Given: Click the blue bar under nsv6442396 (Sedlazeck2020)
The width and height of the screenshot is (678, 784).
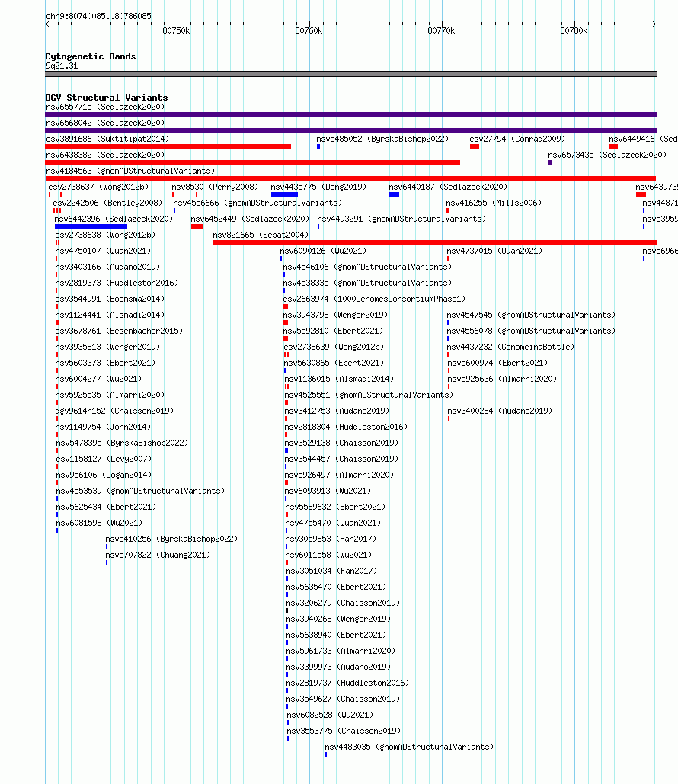Looking at the screenshot, I should 91,226.
